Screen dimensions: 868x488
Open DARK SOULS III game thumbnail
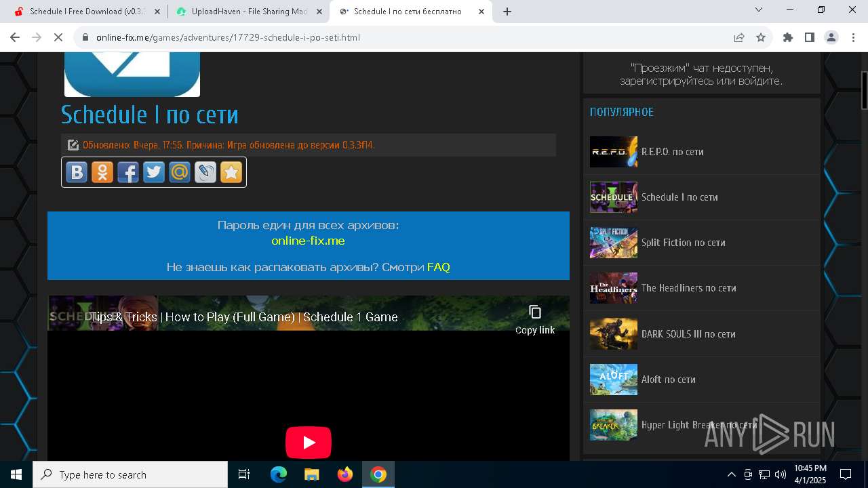coord(614,334)
